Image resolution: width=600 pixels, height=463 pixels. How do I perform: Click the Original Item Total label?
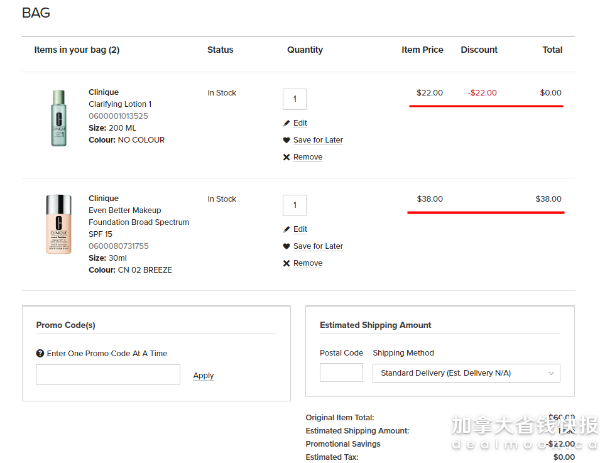[340, 417]
